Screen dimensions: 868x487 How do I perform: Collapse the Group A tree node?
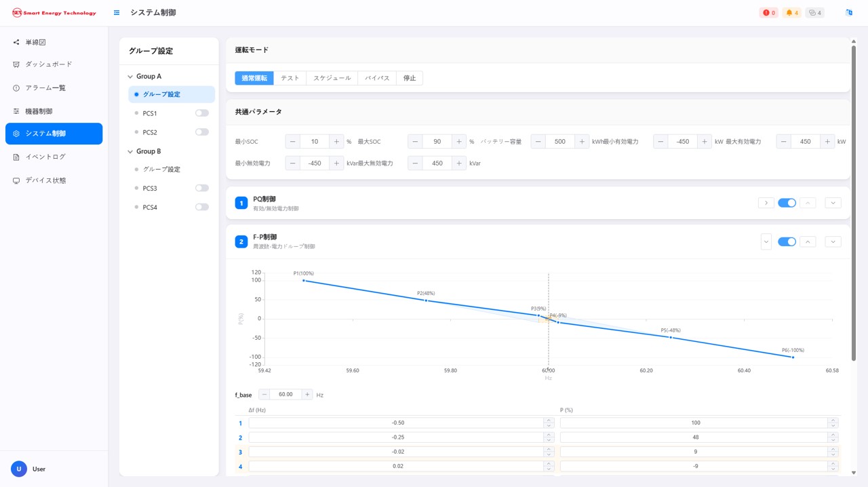[130, 77]
